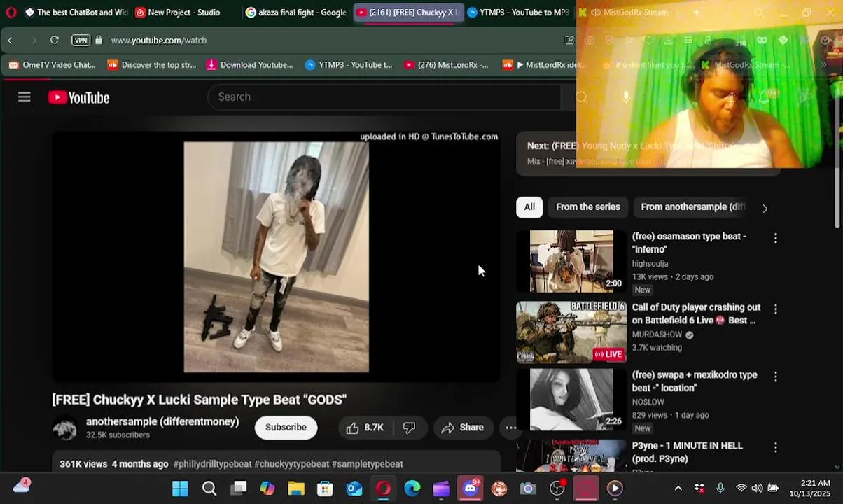Reload the page with the refresh icon
This screenshot has width=843, height=504.
coord(55,41)
